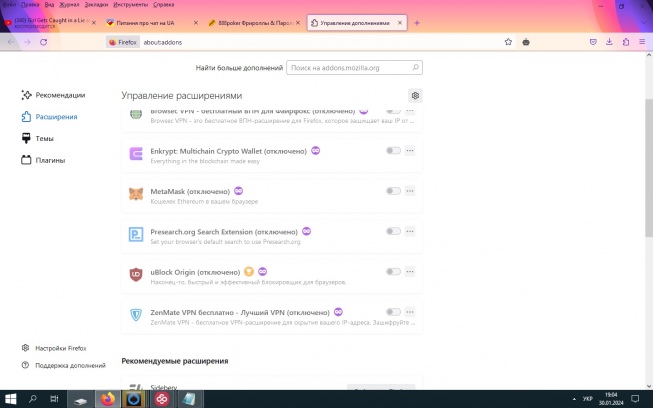This screenshot has height=408, width=653.
Task: Enable the Presearch.org Search Extension toggle
Action: point(393,231)
